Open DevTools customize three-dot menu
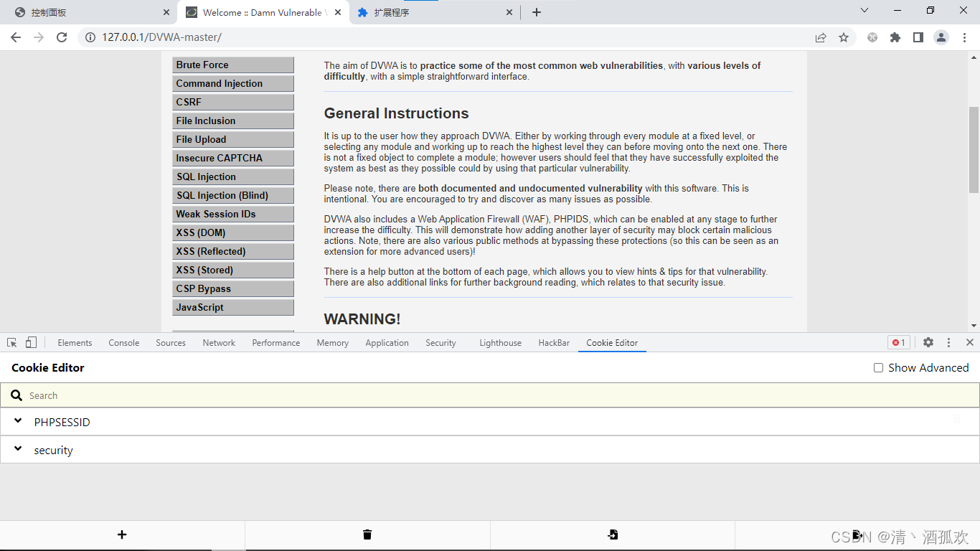The image size is (980, 551). click(x=948, y=343)
